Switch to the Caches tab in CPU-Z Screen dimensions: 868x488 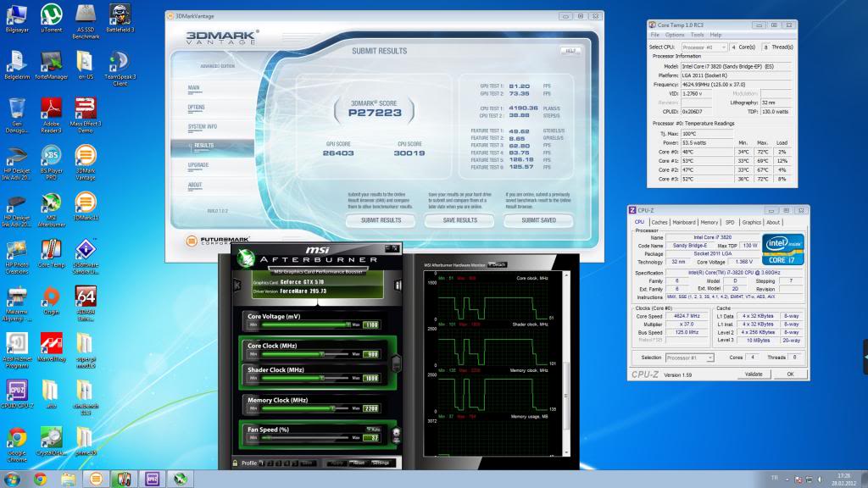pos(659,223)
